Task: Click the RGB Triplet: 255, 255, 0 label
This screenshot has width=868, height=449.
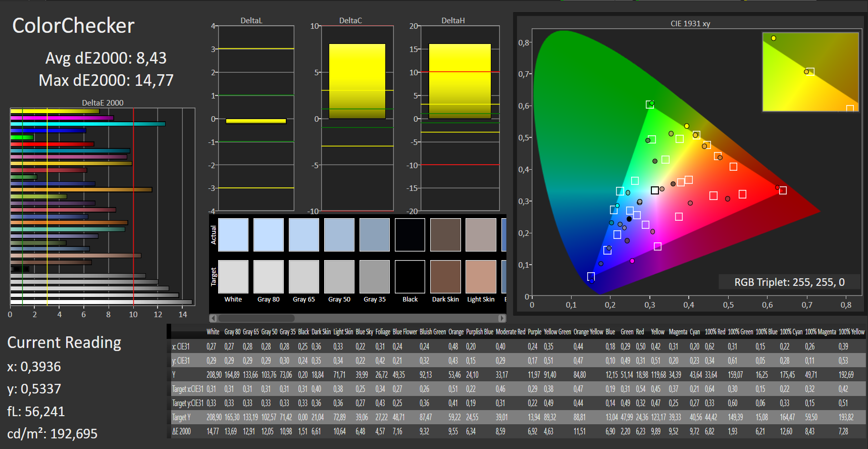Action: [x=789, y=282]
